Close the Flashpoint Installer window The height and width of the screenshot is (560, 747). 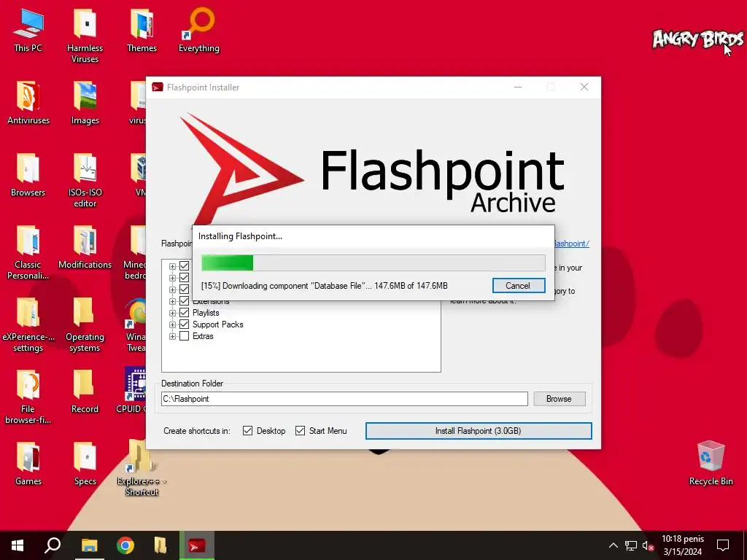point(584,87)
